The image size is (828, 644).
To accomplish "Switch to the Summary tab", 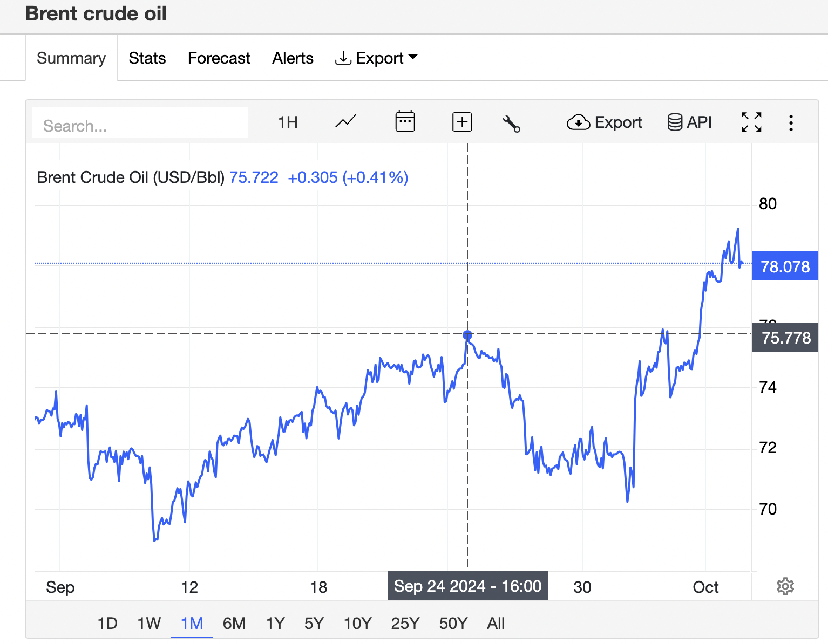I will click(71, 58).
